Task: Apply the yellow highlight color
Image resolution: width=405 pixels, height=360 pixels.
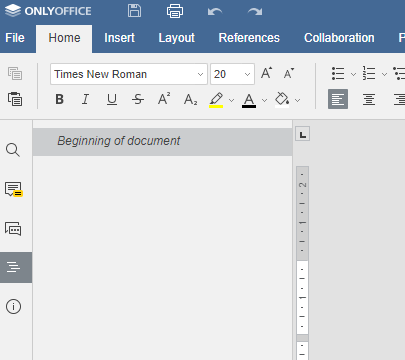Action: click(x=216, y=100)
